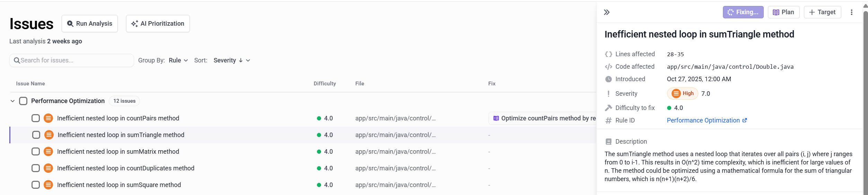Click the Rule ID hash icon

tap(609, 120)
